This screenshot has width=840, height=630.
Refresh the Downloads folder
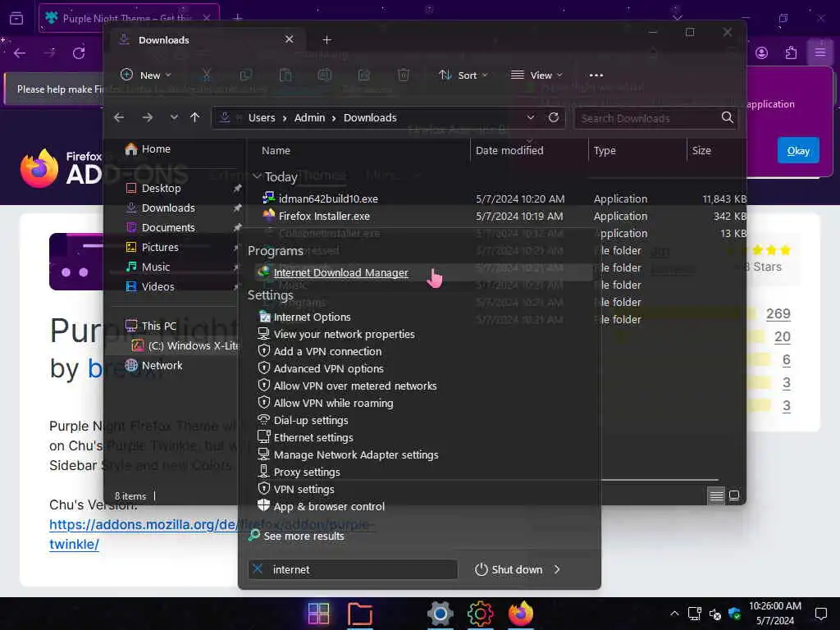point(554,117)
